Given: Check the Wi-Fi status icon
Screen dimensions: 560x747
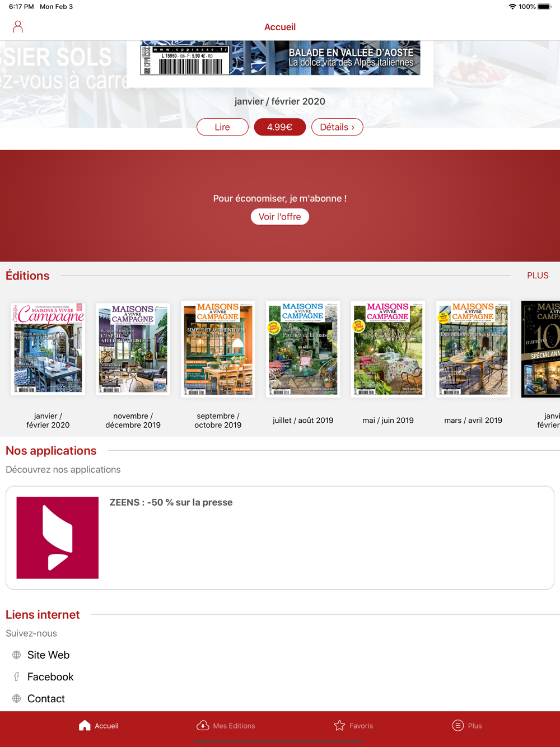Looking at the screenshot, I should coord(512,7).
